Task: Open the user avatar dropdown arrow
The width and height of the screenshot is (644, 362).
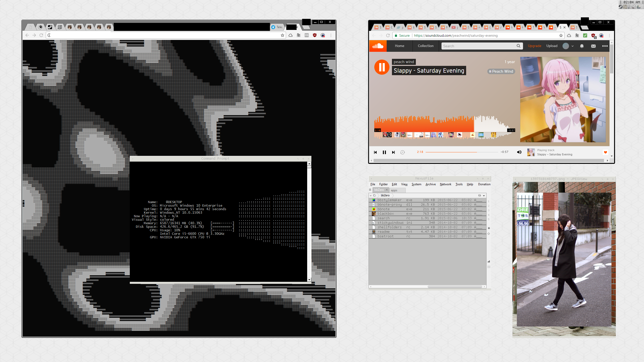Action: coord(573,46)
